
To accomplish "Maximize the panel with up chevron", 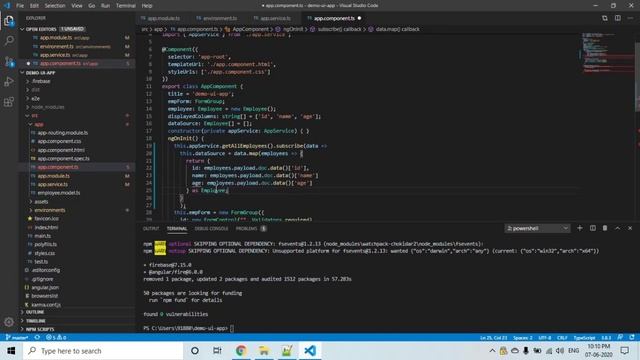I will click(618, 228).
